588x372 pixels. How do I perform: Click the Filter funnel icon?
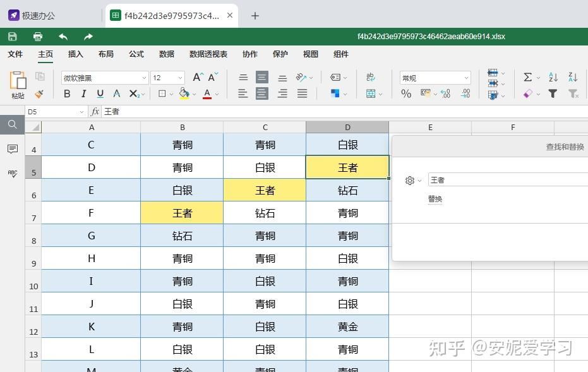click(x=553, y=93)
